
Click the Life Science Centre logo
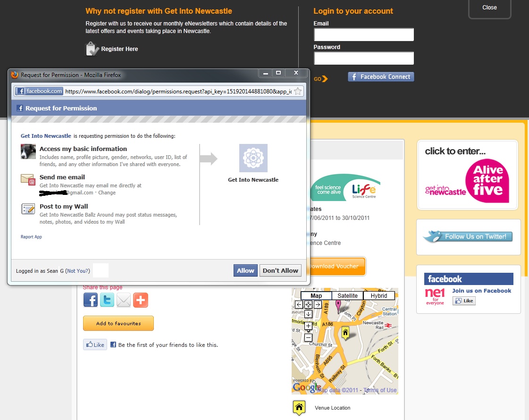[x=345, y=187]
